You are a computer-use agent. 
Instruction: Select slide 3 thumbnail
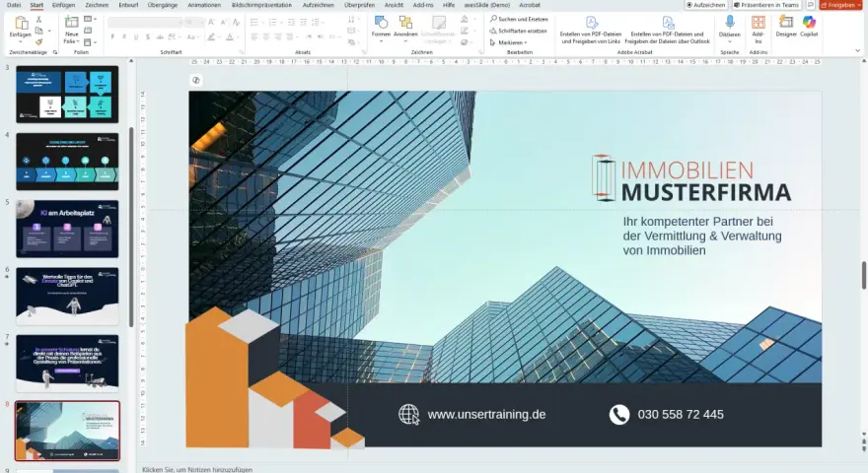click(67, 94)
